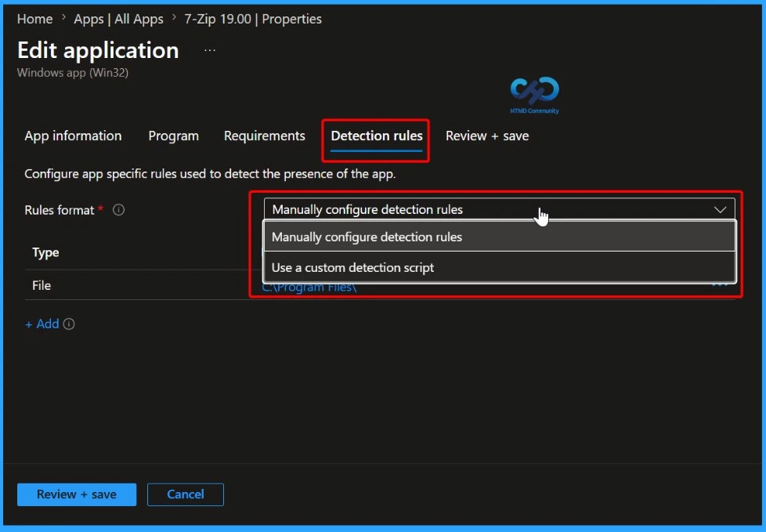
Task: Click the Cancel button
Action: 186,494
